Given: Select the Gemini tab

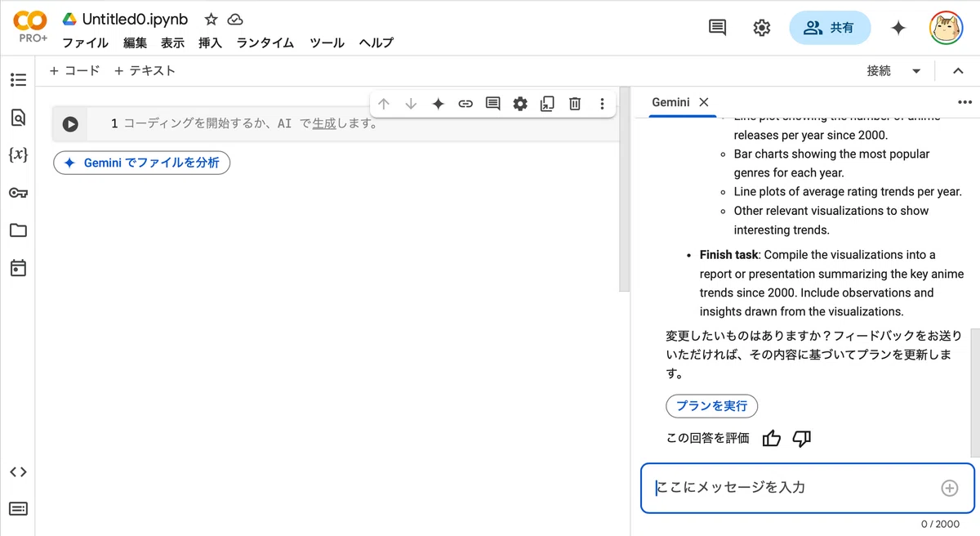Looking at the screenshot, I should tap(670, 102).
